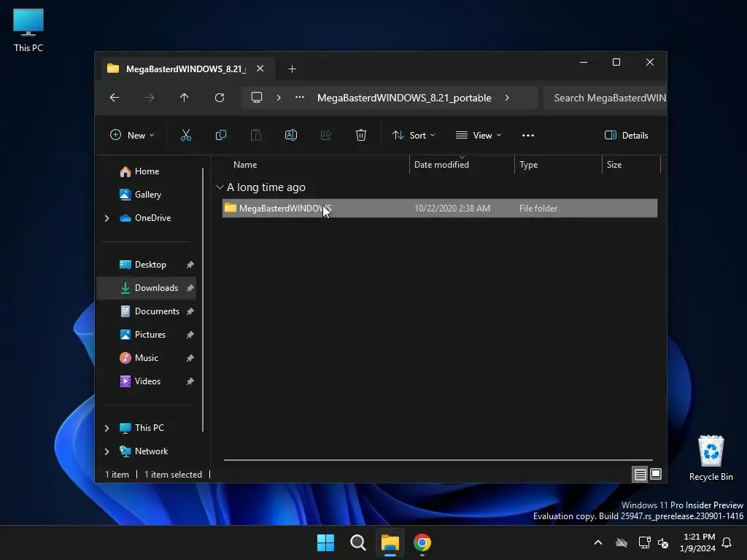The image size is (747, 560).
Task: Open Gallery in sidebar
Action: (147, 195)
